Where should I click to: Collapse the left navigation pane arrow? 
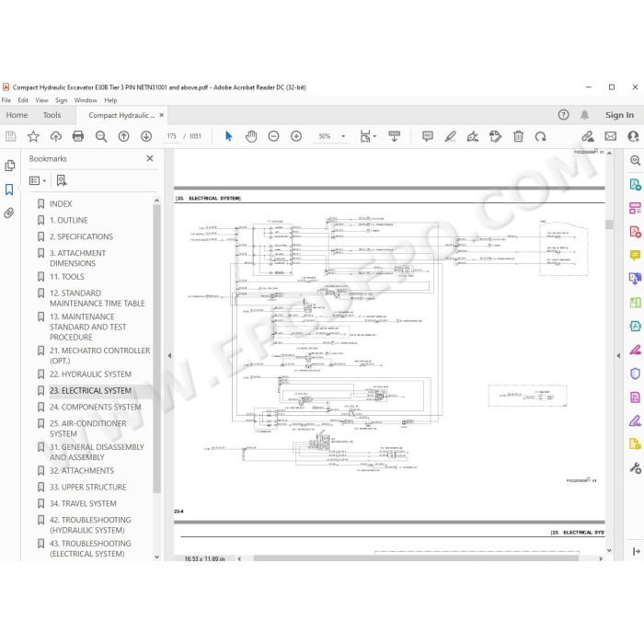click(169, 356)
